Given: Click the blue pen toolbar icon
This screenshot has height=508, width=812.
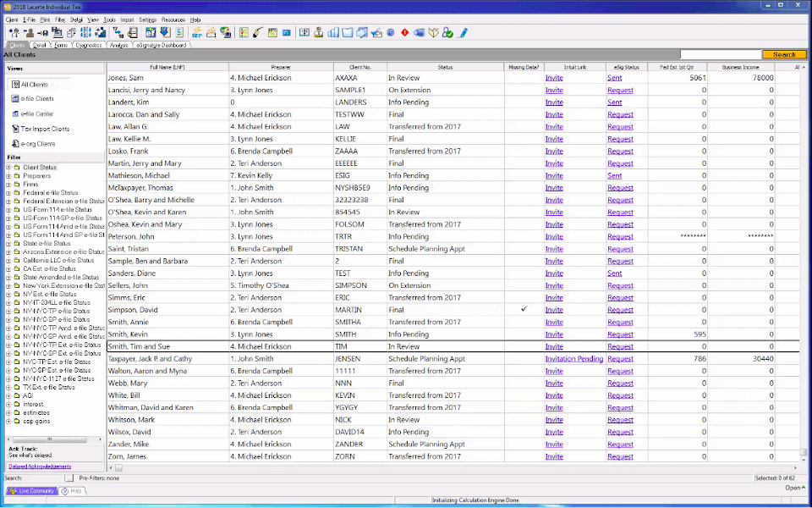Looking at the screenshot, I should pos(463,33).
